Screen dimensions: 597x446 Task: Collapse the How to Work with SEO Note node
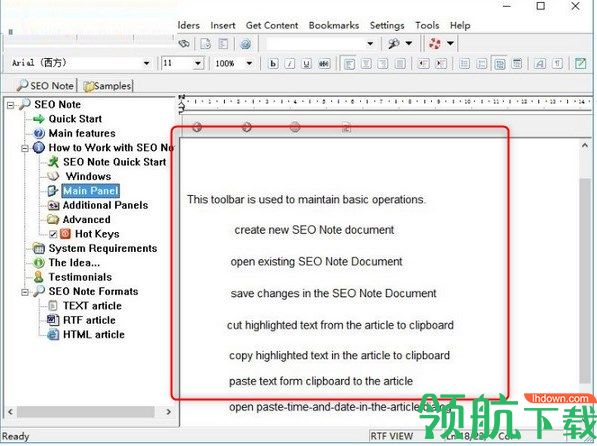point(25,148)
